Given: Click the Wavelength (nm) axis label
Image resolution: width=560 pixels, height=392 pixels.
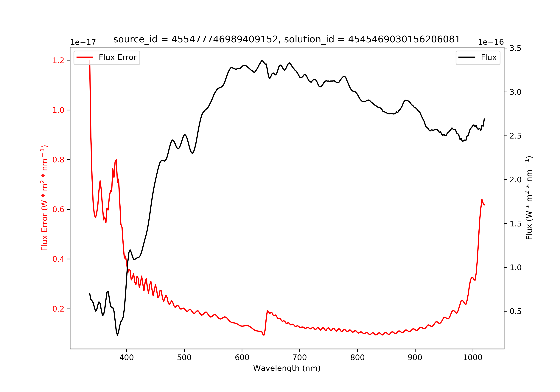Looking at the screenshot, I should click(287, 368).
